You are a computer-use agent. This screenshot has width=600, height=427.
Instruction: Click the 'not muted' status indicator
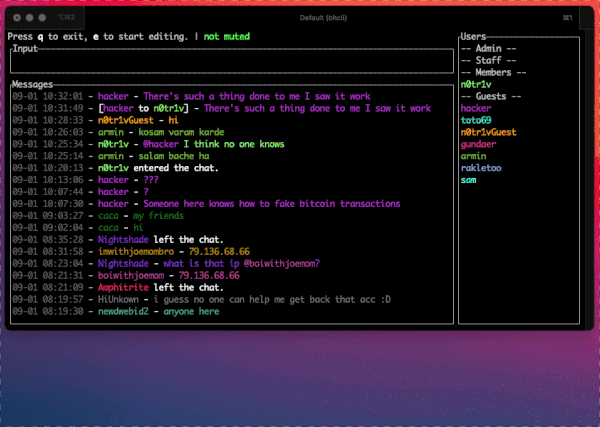227,37
